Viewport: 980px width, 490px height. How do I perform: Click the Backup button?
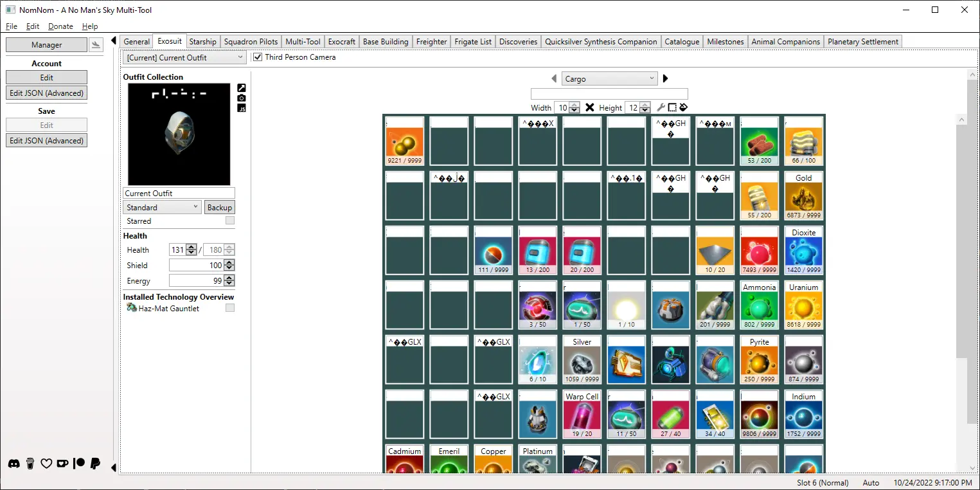[x=219, y=207]
